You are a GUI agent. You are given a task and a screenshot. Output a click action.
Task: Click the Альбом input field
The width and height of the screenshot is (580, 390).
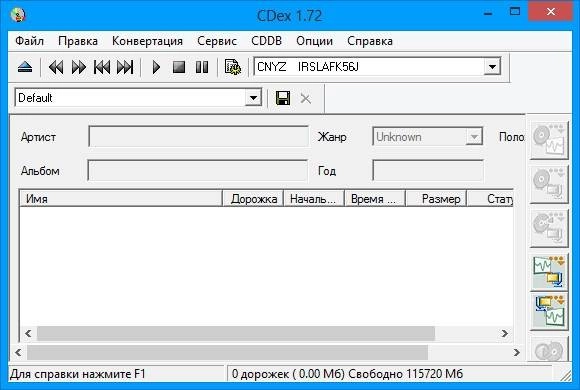[198, 171]
